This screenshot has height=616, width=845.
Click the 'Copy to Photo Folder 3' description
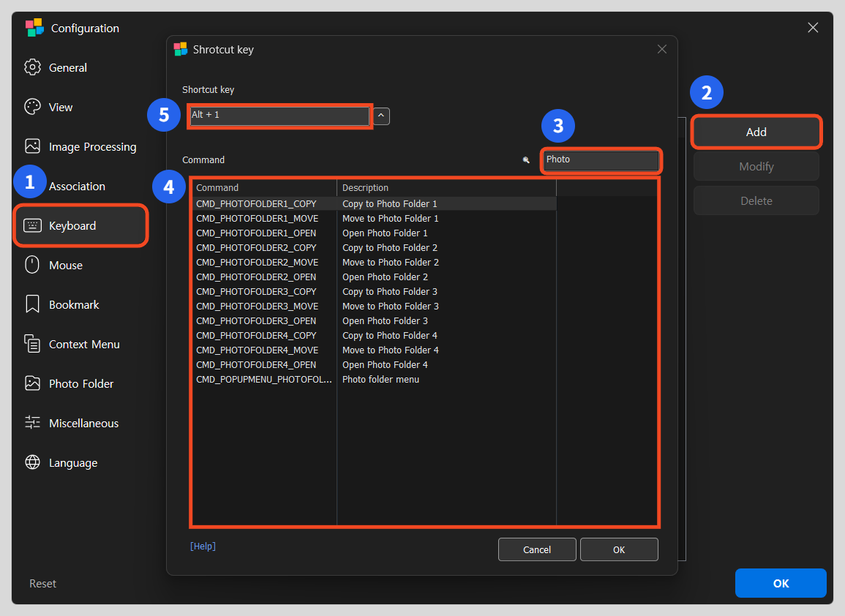[390, 292]
